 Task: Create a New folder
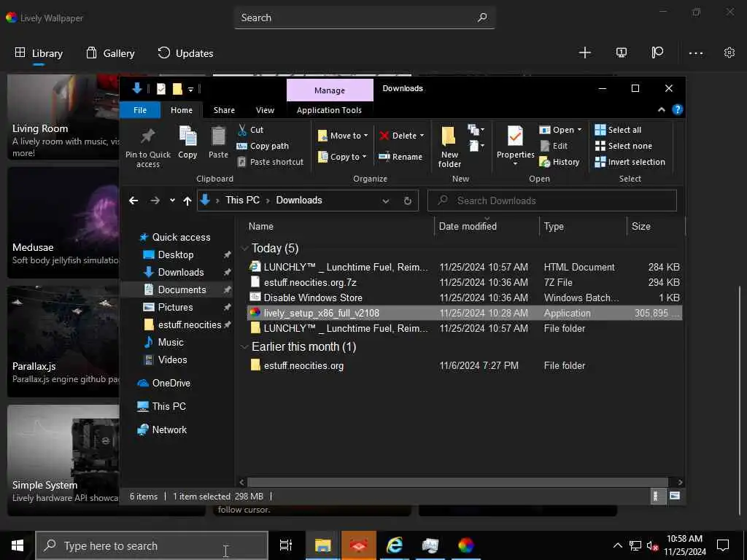(x=449, y=146)
